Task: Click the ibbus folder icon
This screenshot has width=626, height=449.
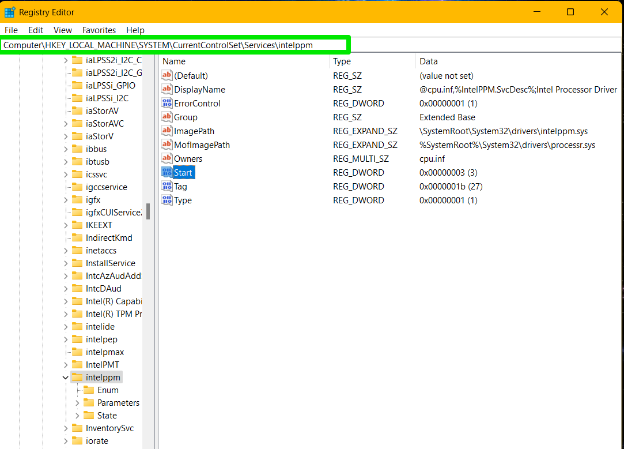Action: 77,149
